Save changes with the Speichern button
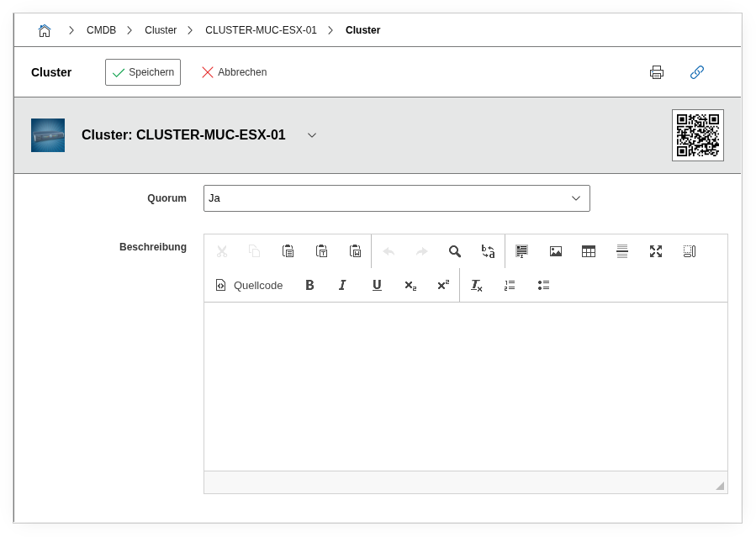 (142, 72)
